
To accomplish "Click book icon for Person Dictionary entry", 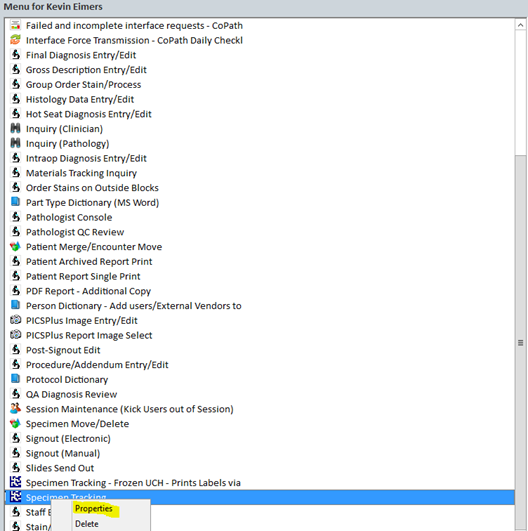I will (x=15, y=305).
